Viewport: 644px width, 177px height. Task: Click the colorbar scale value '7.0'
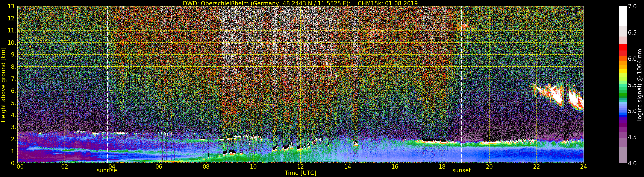pos(632,6)
